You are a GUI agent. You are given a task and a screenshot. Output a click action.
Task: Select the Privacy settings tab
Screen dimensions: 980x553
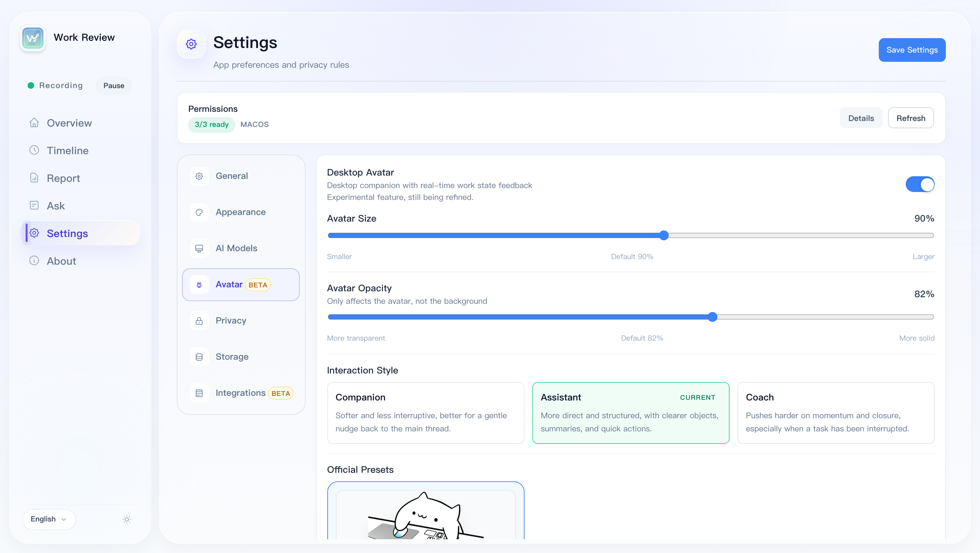pyautogui.click(x=241, y=321)
